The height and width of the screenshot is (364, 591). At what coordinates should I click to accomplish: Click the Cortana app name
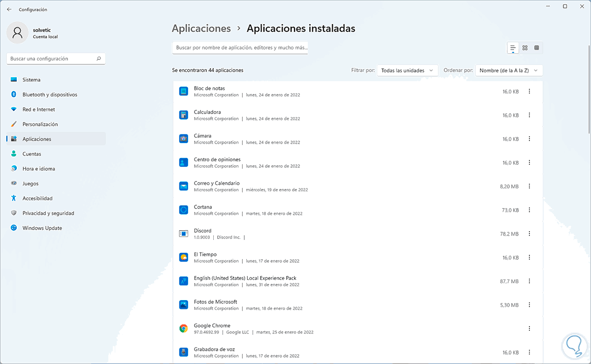click(203, 207)
